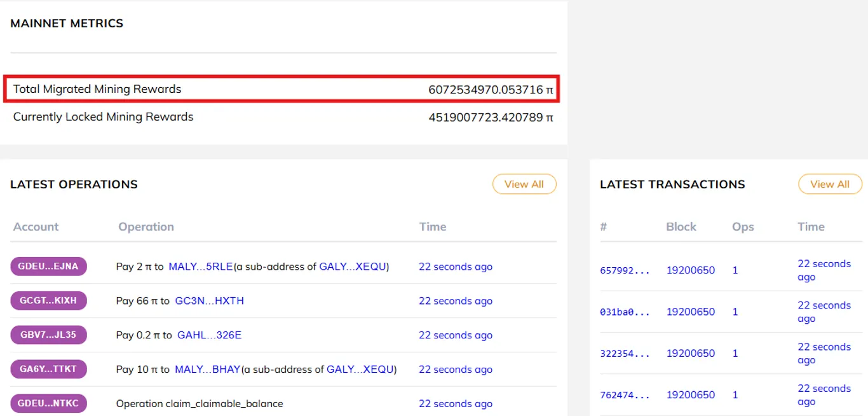This screenshot has width=868, height=416.
Task: Open block 19200650 in 322354 row
Action: (691, 353)
